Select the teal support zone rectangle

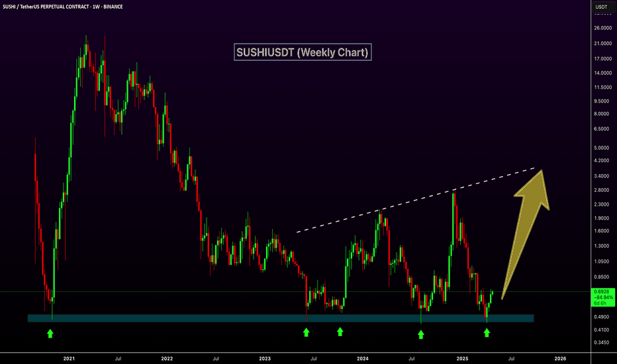tap(281, 318)
